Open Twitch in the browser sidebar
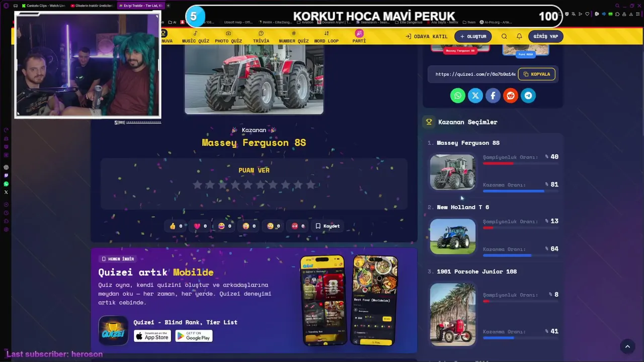Viewport: 644px width, 362px height. pos(6,175)
